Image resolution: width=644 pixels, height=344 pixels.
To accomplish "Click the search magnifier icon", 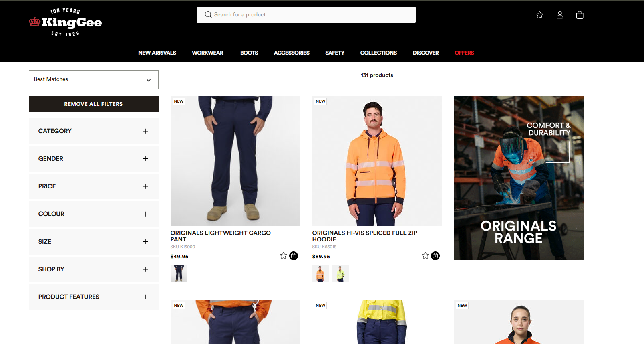I will click(208, 15).
